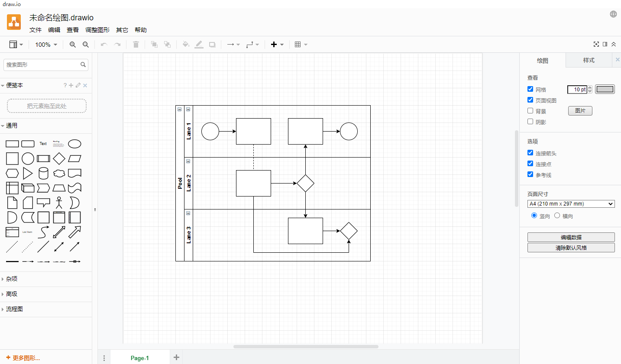Select the cylinder shape in the 通用 palette
Image resolution: width=621 pixels, height=364 pixels.
[43, 174]
